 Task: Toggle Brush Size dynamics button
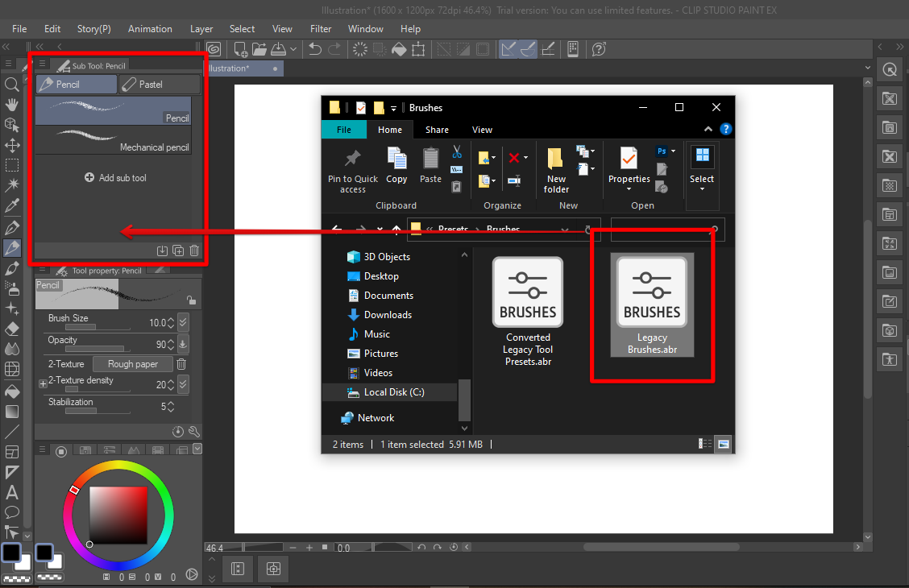click(183, 322)
